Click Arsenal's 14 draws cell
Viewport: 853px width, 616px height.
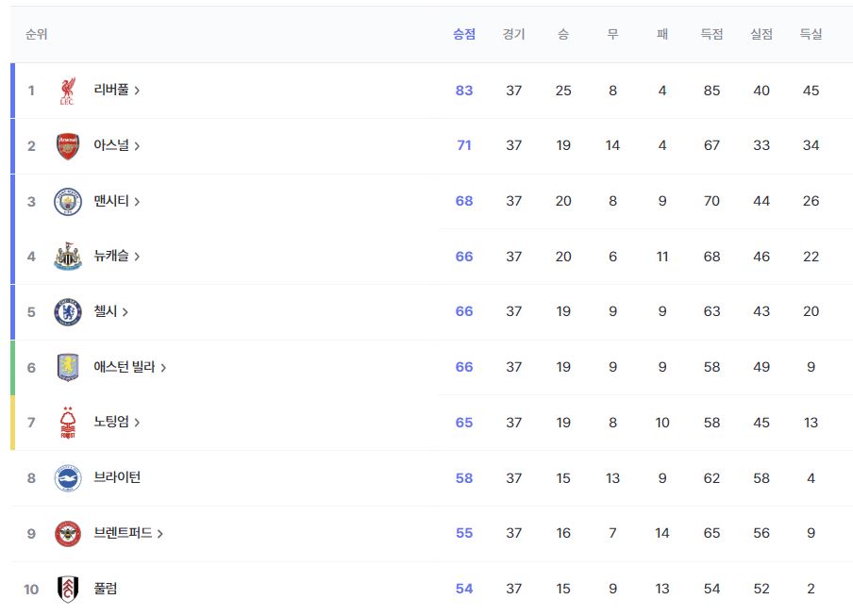pyautogui.click(x=612, y=145)
